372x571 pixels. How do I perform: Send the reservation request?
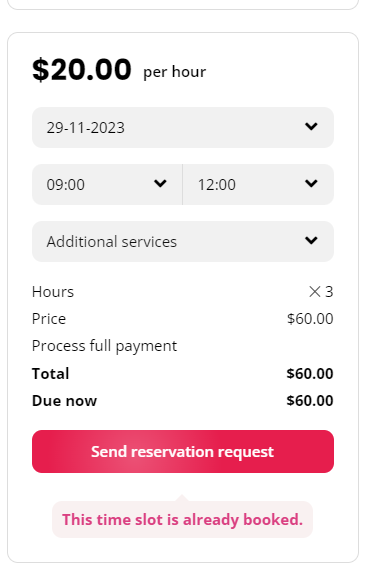coord(183,452)
